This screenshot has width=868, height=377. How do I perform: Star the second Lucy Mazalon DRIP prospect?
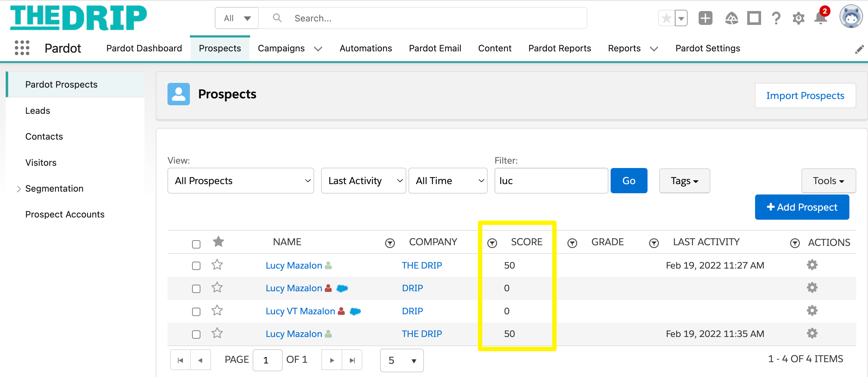(x=217, y=287)
